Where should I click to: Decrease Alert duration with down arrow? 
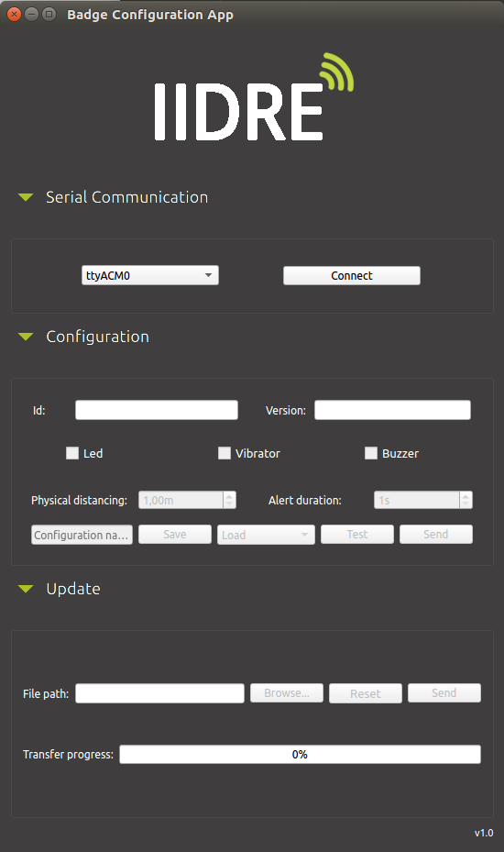click(466, 504)
